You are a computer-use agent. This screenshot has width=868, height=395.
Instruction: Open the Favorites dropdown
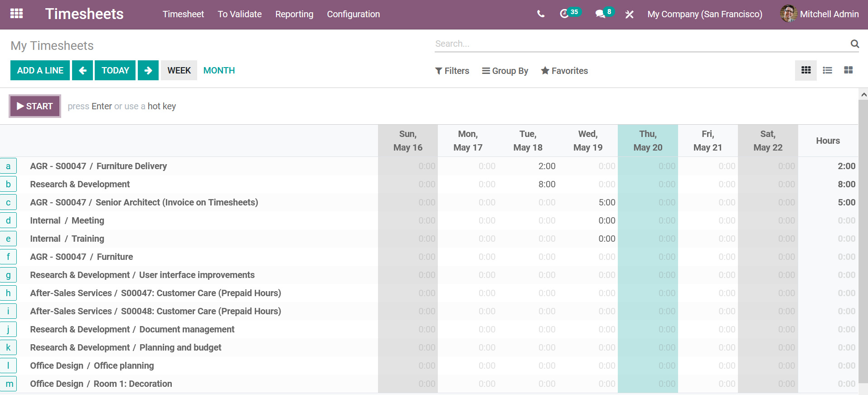tap(564, 71)
